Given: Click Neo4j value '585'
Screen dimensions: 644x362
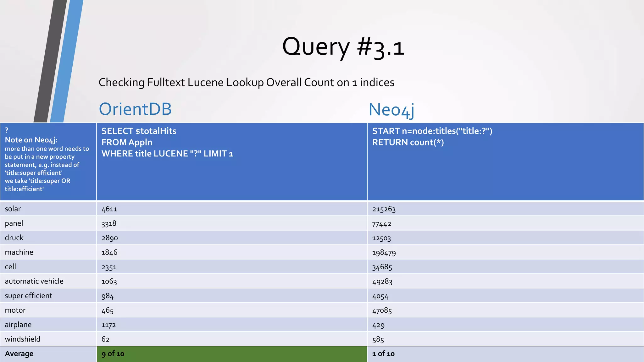Looking at the screenshot, I should [378, 340].
